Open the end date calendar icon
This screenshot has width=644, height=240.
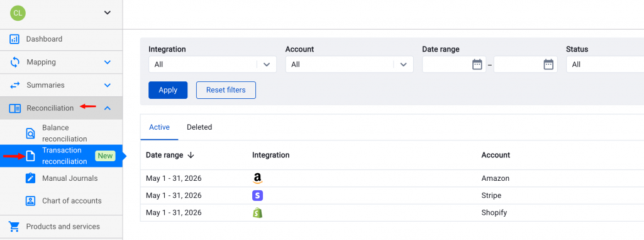pos(548,65)
